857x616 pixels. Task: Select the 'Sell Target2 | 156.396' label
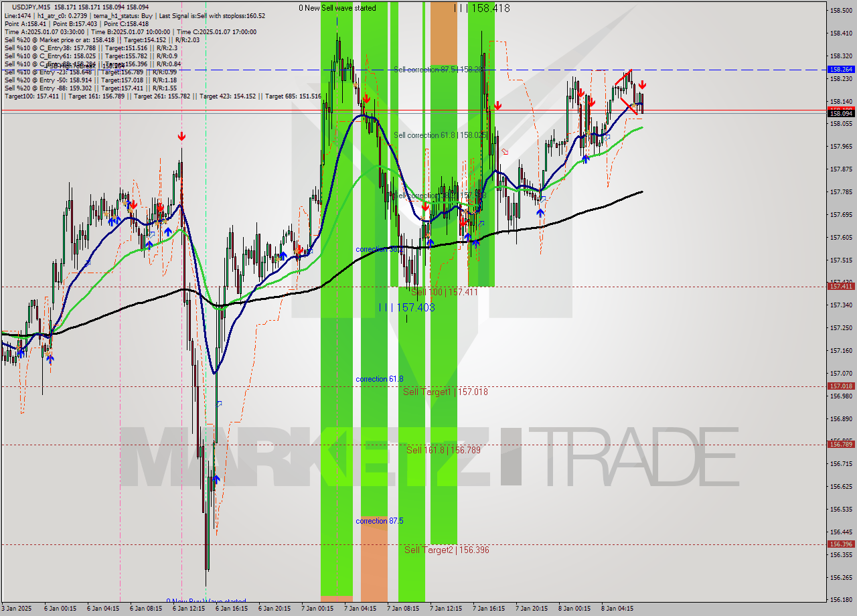click(x=447, y=550)
